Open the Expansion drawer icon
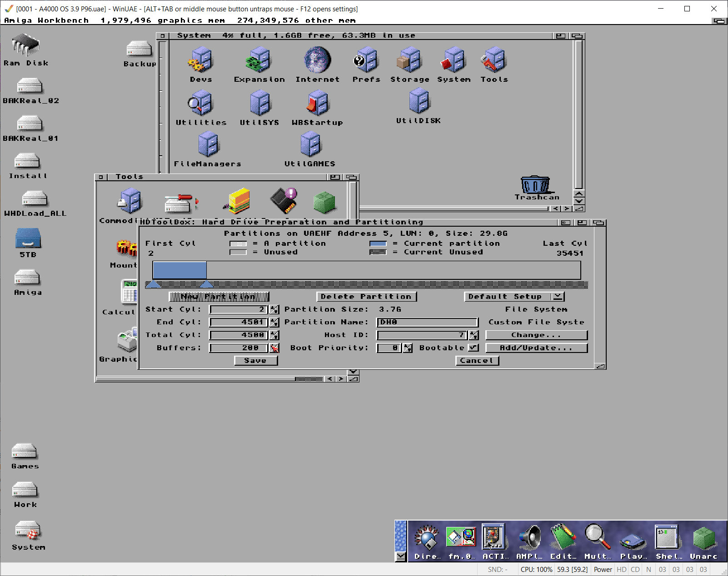Viewport: 728px width, 576px height. click(259, 60)
